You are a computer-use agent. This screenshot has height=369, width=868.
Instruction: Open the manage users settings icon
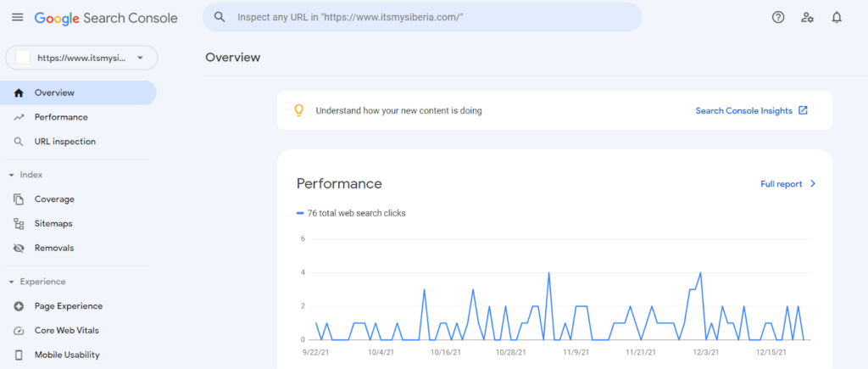[807, 17]
